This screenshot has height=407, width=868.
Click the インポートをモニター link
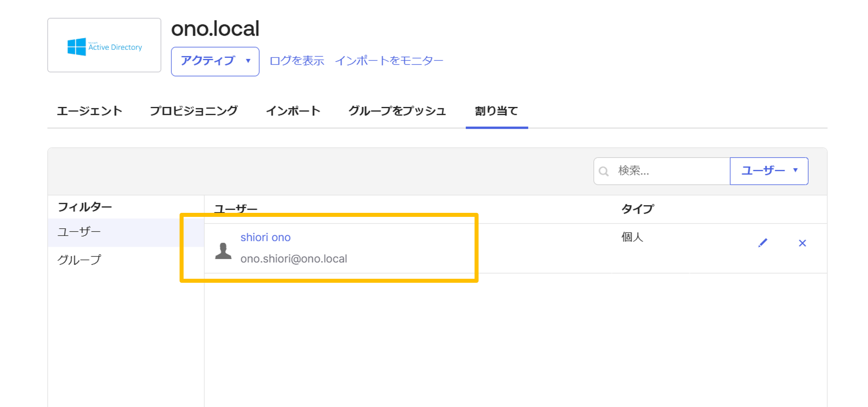tap(389, 61)
